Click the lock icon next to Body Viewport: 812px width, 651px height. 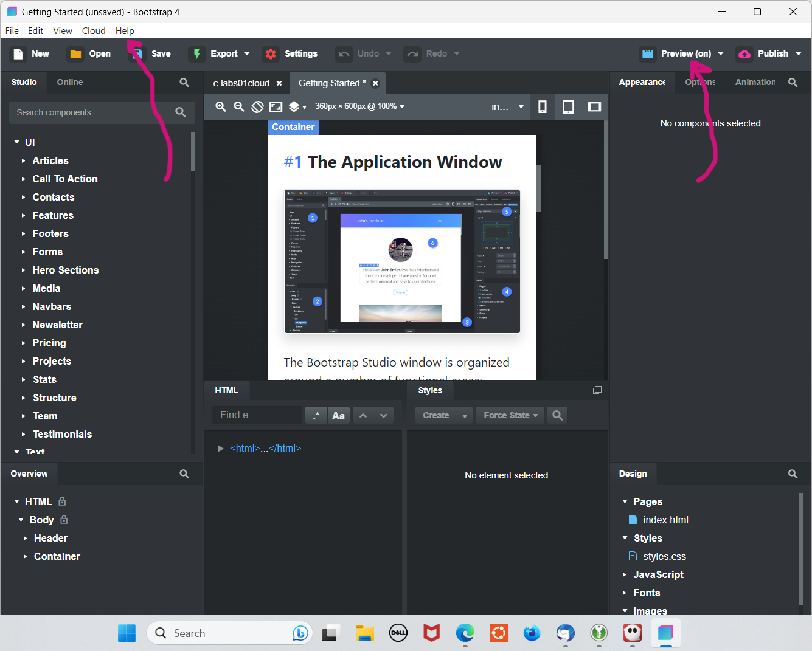pyautogui.click(x=64, y=520)
